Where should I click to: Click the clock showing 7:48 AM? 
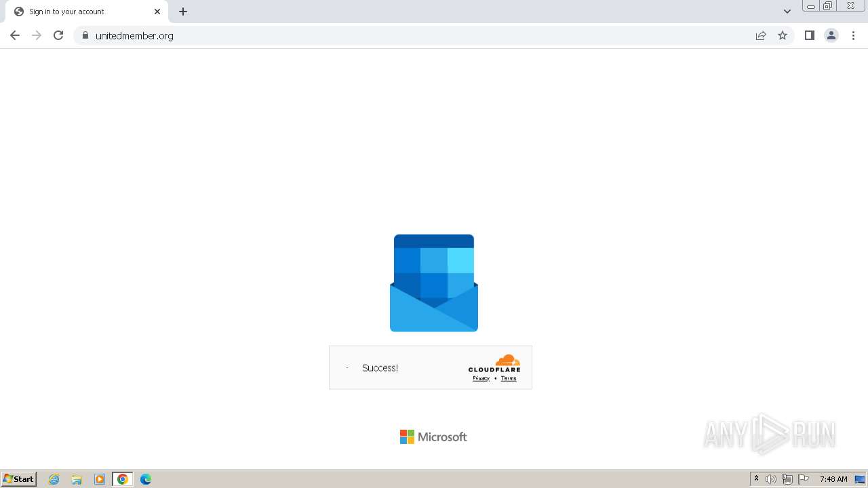[833, 479]
